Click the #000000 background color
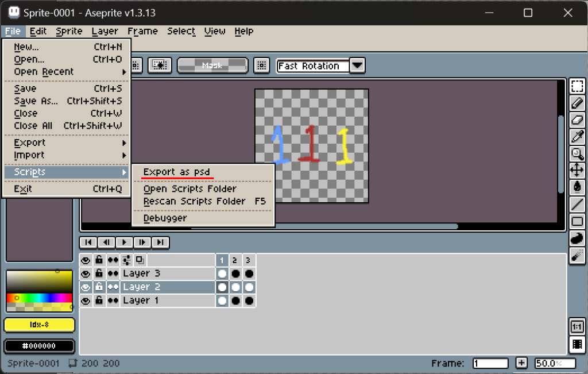This screenshot has height=374, width=588. pyautogui.click(x=40, y=346)
